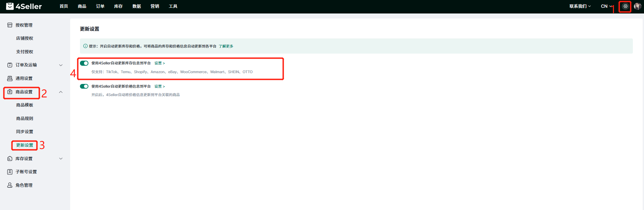Toggle auto-update inventory info switch
The image size is (644, 210).
coord(84,63)
